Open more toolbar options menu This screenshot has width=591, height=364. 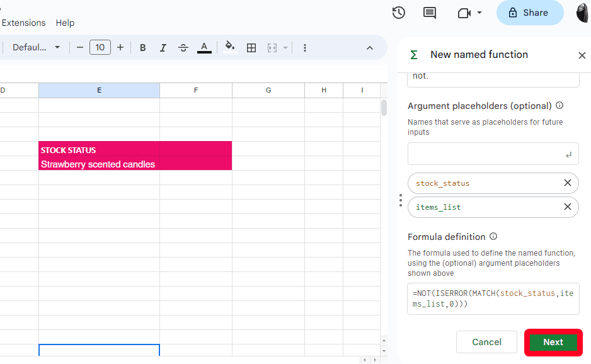click(x=305, y=48)
